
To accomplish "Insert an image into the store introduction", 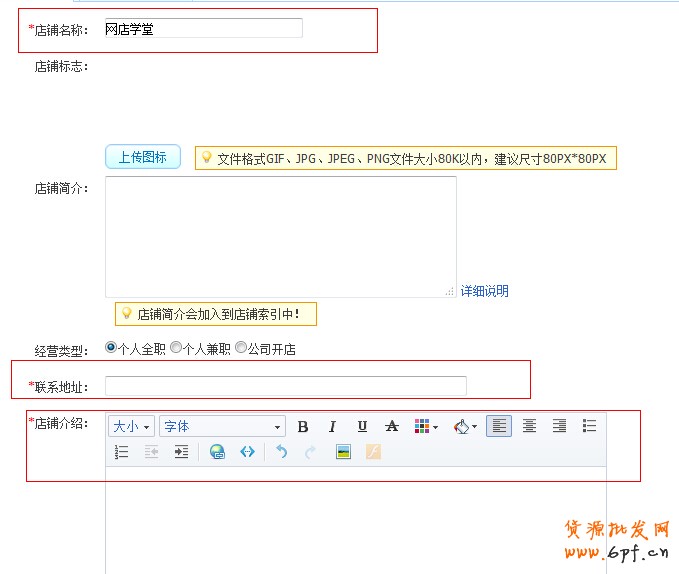I will (x=343, y=452).
